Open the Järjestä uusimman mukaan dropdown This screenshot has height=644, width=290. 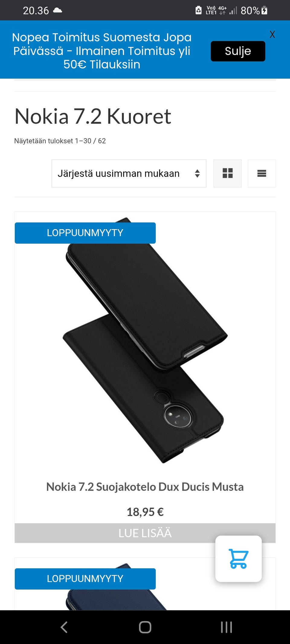pos(129,173)
